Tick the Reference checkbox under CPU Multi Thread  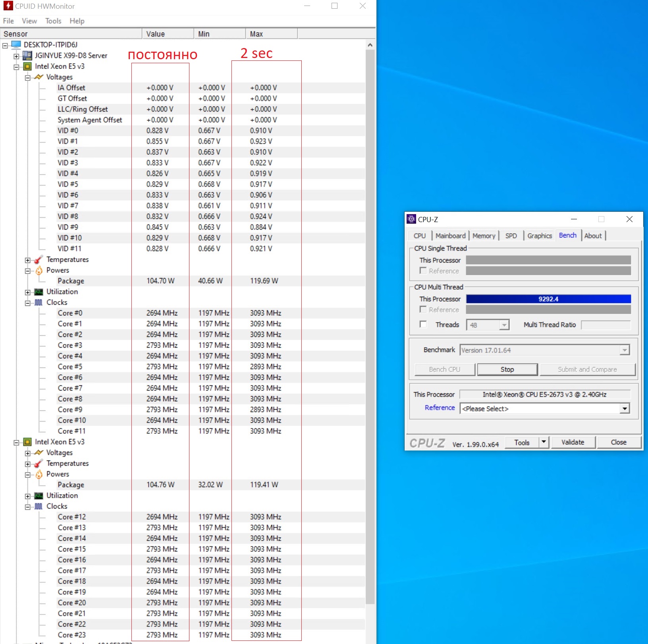[423, 309]
